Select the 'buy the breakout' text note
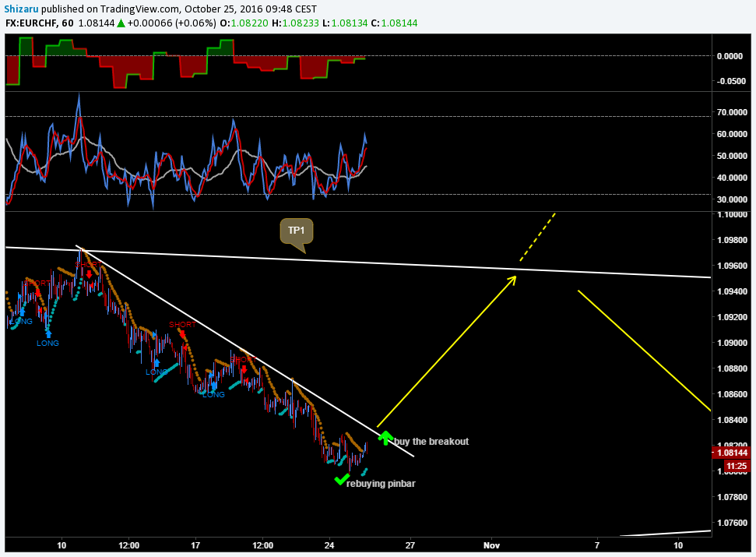This screenshot has width=756, height=557. point(431,441)
